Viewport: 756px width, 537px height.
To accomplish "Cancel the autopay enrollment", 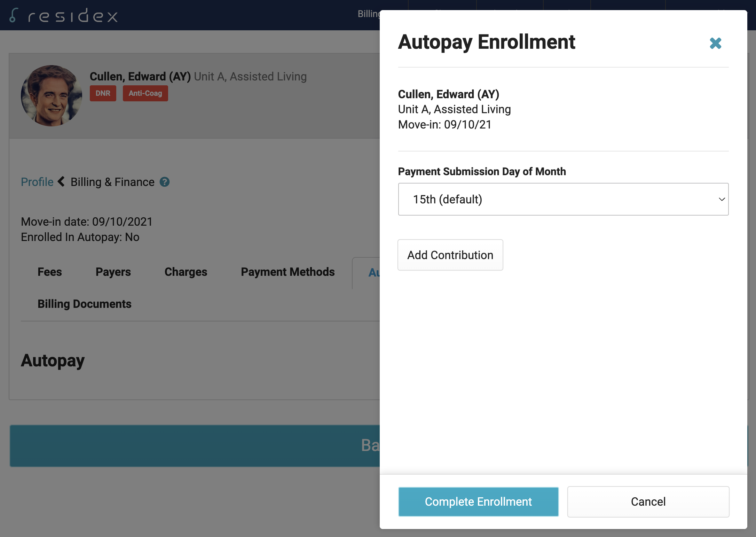I will pyautogui.click(x=648, y=501).
